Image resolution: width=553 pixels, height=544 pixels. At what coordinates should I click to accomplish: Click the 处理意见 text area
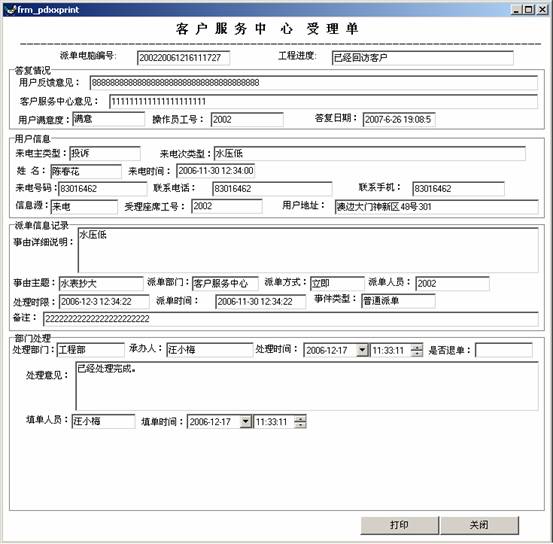pyautogui.click(x=307, y=386)
